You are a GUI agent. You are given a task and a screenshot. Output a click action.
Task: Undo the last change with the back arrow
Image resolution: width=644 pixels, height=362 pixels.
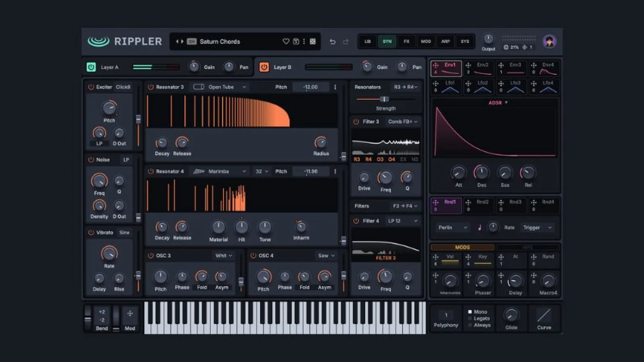pyautogui.click(x=332, y=41)
